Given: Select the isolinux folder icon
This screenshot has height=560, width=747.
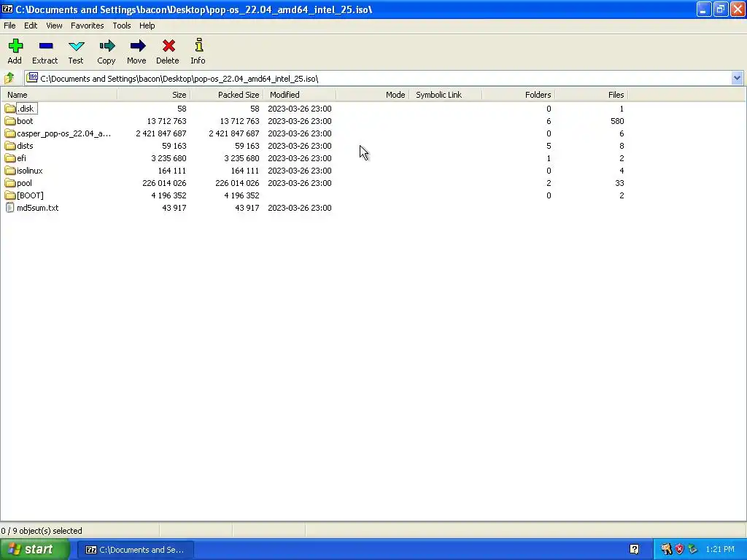Looking at the screenshot, I should [x=9, y=171].
